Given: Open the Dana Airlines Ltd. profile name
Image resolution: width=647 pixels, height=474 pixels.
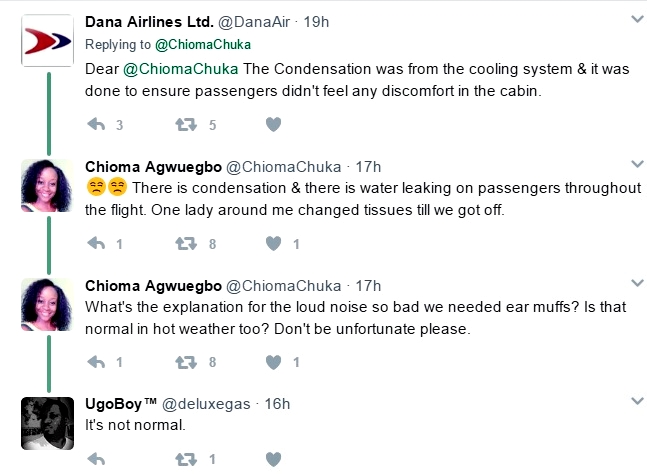Looking at the screenshot, I should pyautogui.click(x=149, y=22).
